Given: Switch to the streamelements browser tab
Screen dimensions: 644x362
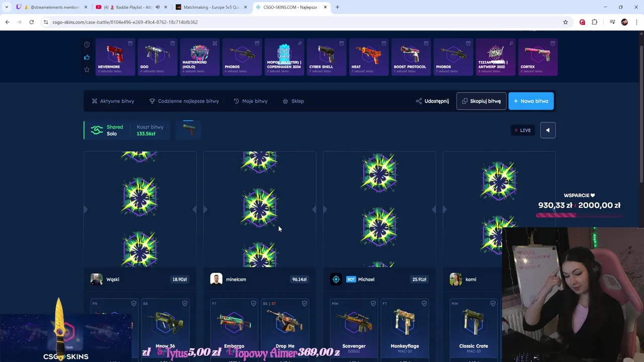Looking at the screenshot, I should coord(52,7).
